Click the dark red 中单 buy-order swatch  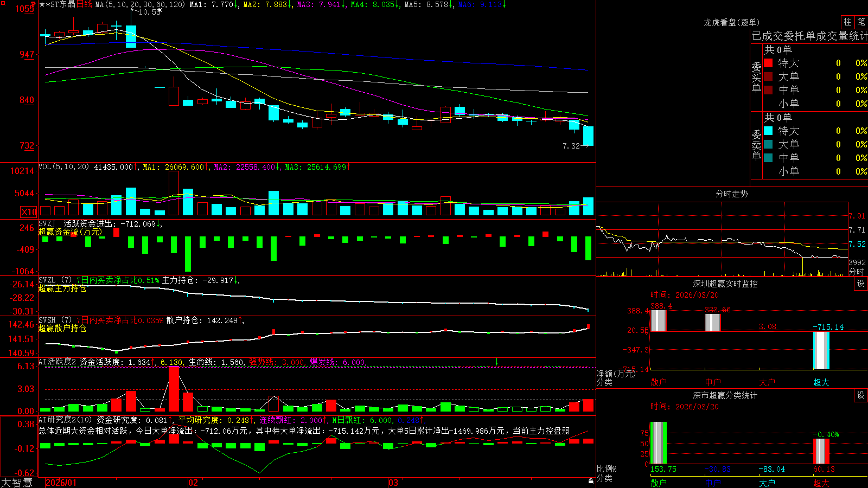tap(768, 90)
